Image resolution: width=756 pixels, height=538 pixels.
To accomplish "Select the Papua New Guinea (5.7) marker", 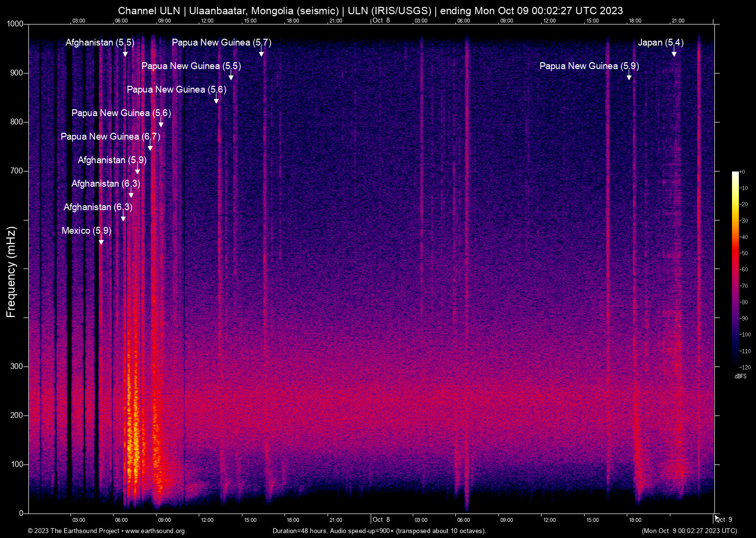I will tap(221, 43).
